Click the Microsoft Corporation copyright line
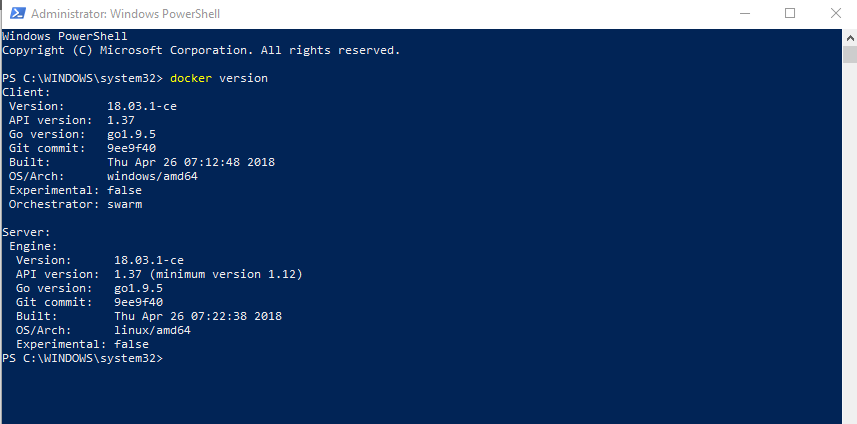The image size is (857, 424). (x=200, y=50)
